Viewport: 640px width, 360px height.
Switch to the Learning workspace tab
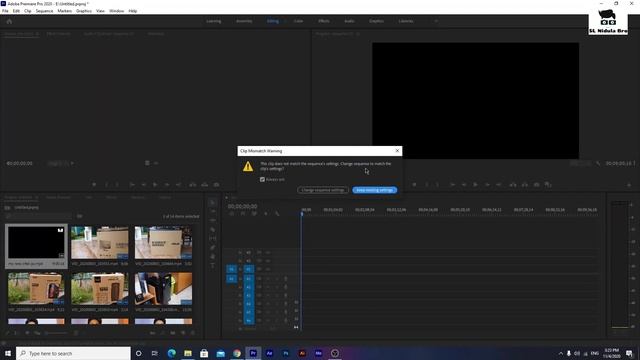tap(213, 21)
